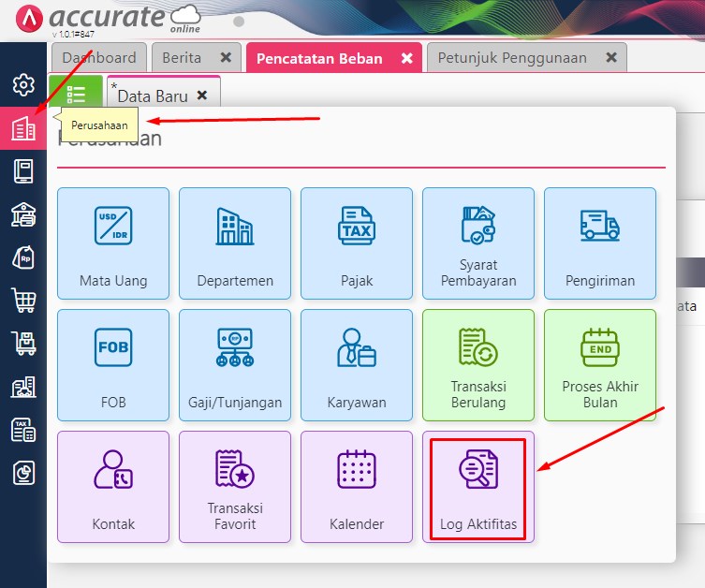Click the green list view button

tap(76, 92)
